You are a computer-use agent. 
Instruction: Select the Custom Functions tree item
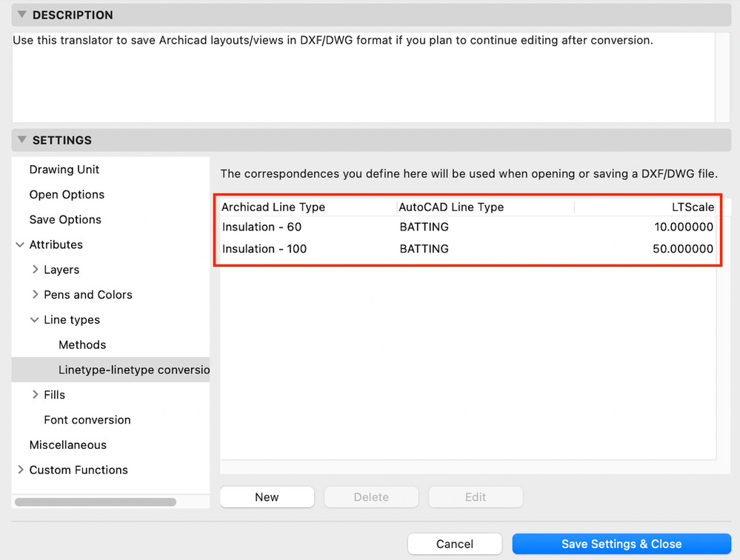click(x=79, y=470)
